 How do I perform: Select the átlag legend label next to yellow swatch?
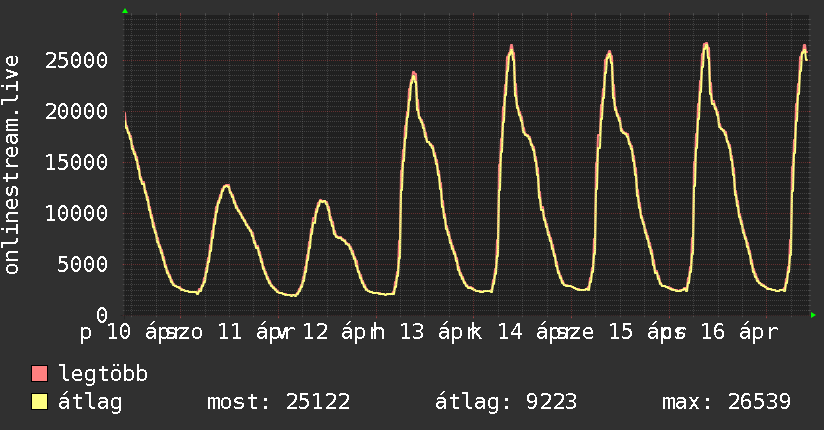[x=90, y=402]
